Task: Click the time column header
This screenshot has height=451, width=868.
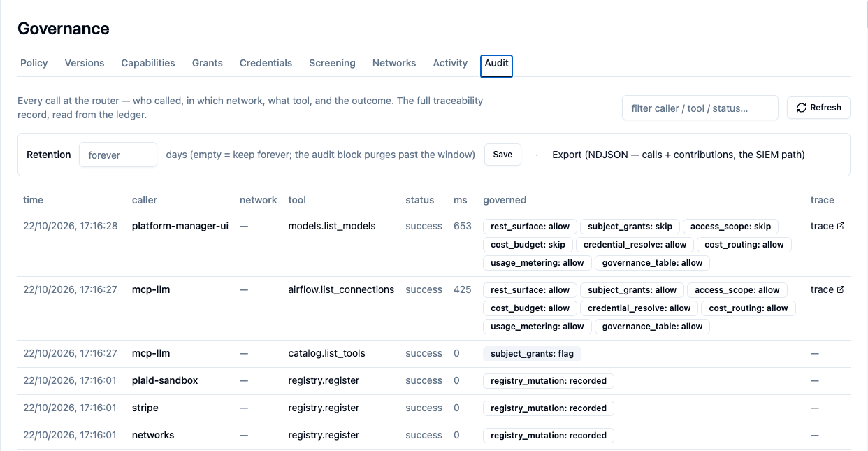Action: (x=33, y=200)
